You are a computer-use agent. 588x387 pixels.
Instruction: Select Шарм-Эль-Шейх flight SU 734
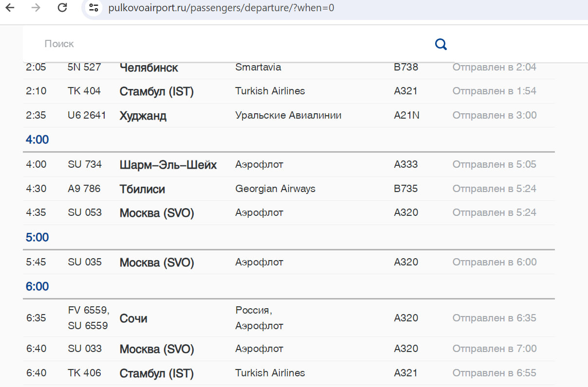click(x=168, y=165)
